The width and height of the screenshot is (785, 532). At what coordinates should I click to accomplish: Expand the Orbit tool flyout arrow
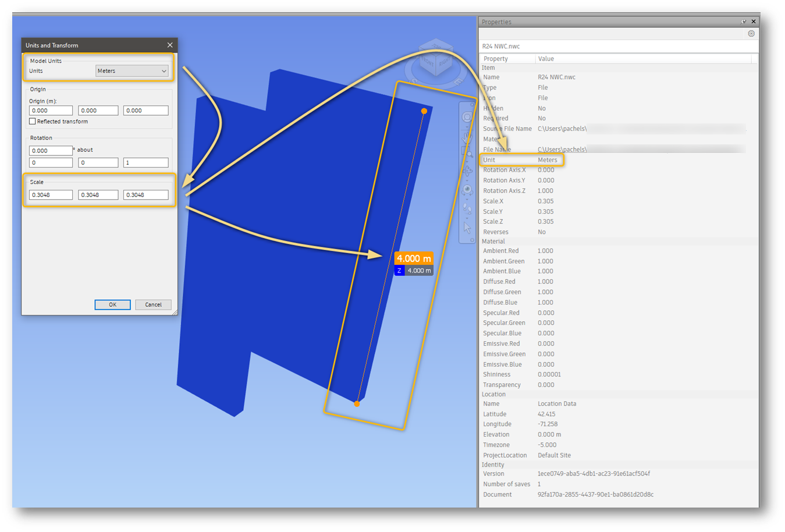pyautogui.click(x=467, y=180)
